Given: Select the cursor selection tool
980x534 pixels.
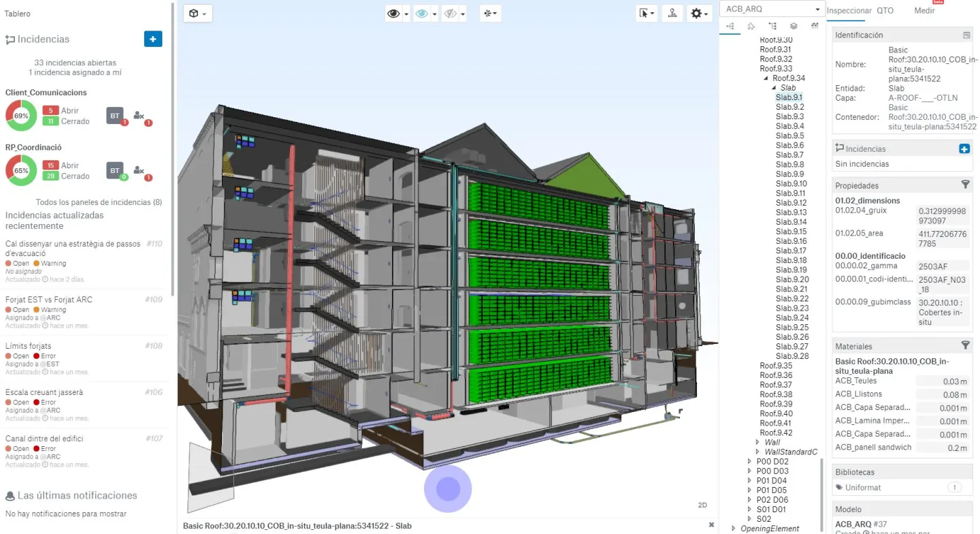Looking at the screenshot, I should click(x=646, y=14).
